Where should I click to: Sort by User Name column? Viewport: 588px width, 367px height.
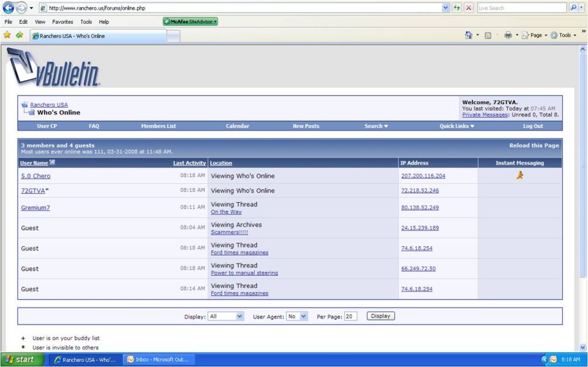pos(34,163)
